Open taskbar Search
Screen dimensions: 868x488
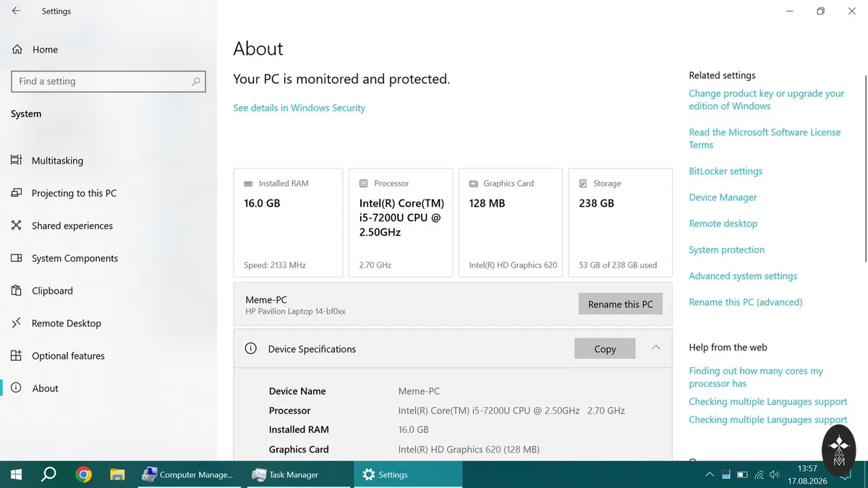pyautogui.click(x=48, y=475)
